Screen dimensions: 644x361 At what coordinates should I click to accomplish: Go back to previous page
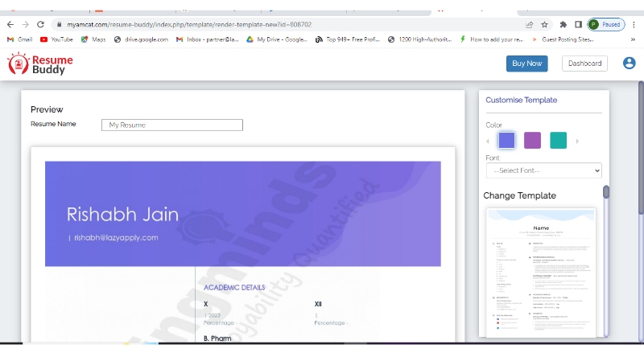point(10,25)
